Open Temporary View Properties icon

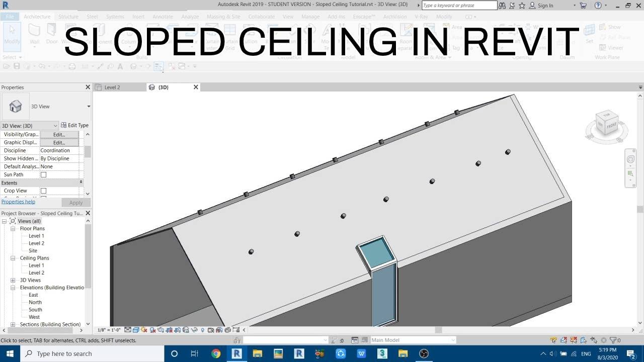coord(211,330)
